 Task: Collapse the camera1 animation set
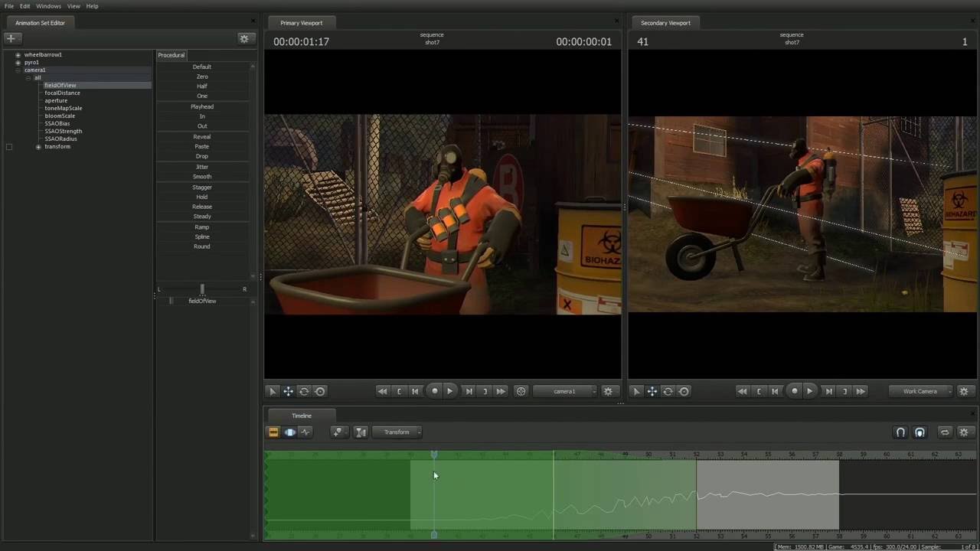point(18,70)
